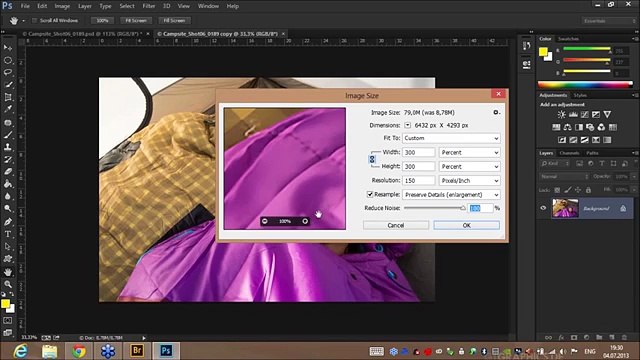Zoom out the Image Size preview
This screenshot has height=360, width=640.
tap(265, 221)
